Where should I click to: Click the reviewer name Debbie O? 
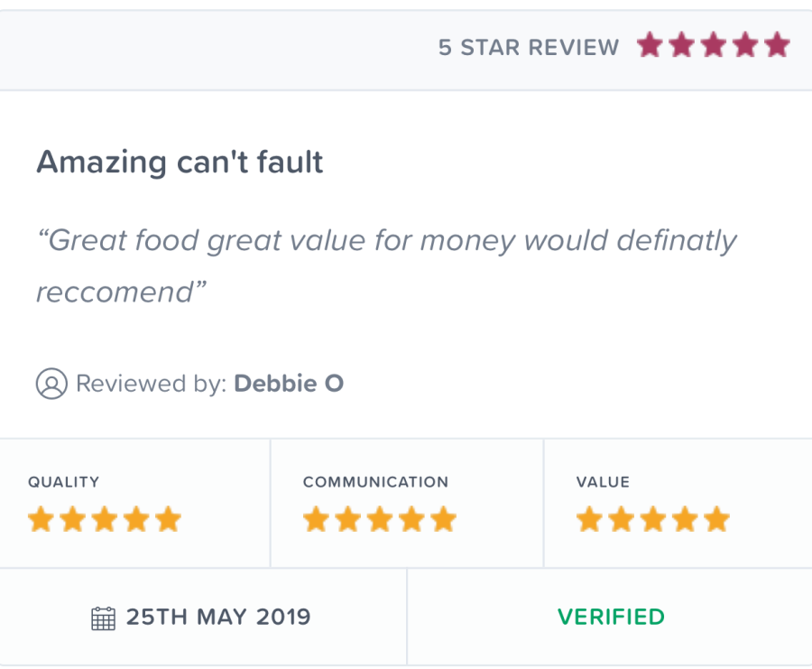pyautogui.click(x=289, y=384)
